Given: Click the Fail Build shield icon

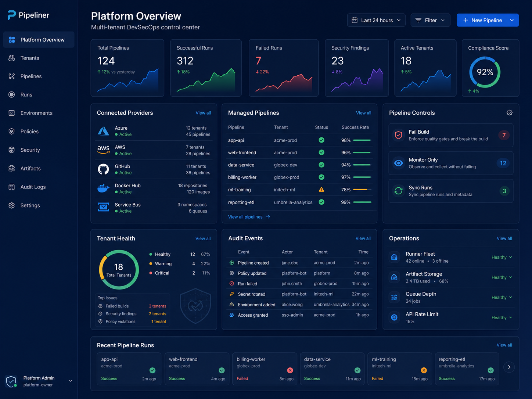Looking at the screenshot, I should coord(399,135).
